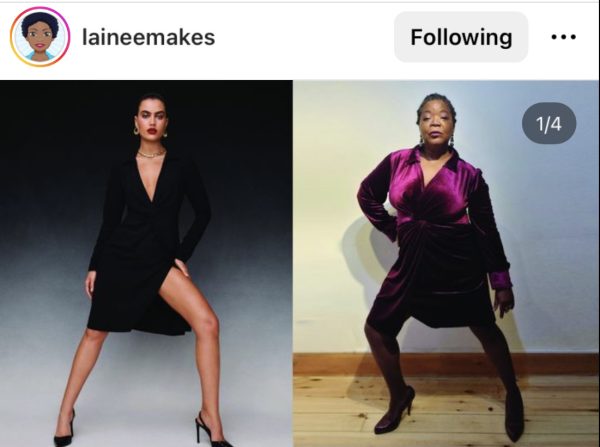Image resolution: width=600 pixels, height=447 pixels.
Task: Select the right photo of purple velvet dress
Action: pos(446,263)
